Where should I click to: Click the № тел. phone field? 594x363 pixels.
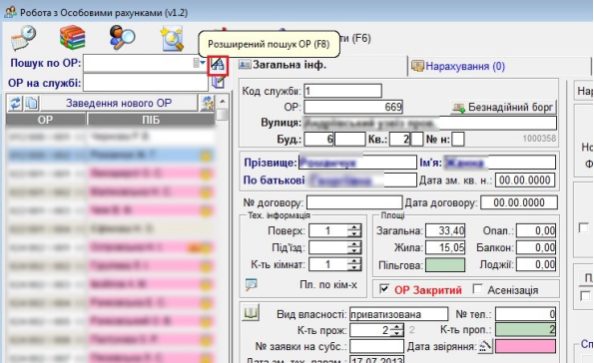click(525, 314)
